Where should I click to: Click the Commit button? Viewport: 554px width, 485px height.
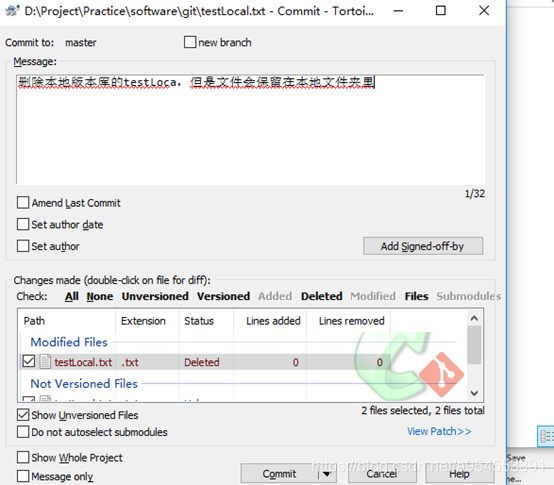(279, 474)
